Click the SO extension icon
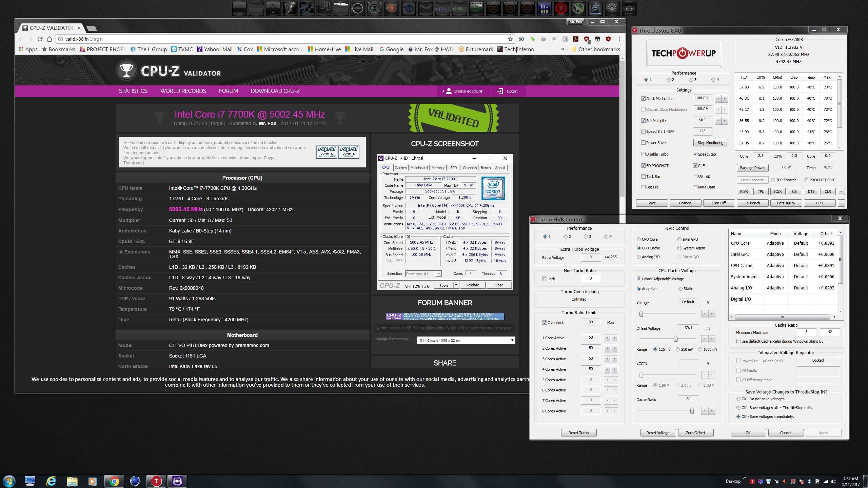Viewport: 868px width, 488px height. (521, 39)
